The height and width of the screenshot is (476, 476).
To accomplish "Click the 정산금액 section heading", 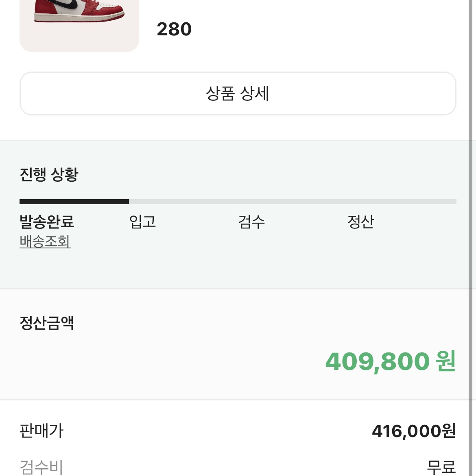I will coord(46,323).
